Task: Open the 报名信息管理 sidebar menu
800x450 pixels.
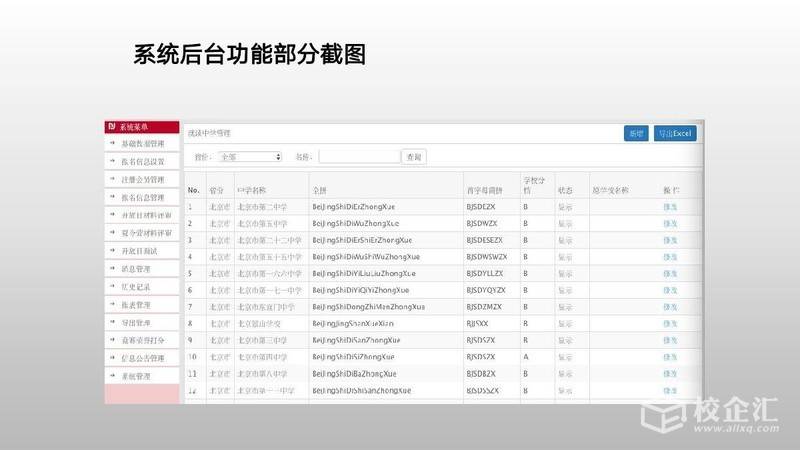Action: [142, 197]
